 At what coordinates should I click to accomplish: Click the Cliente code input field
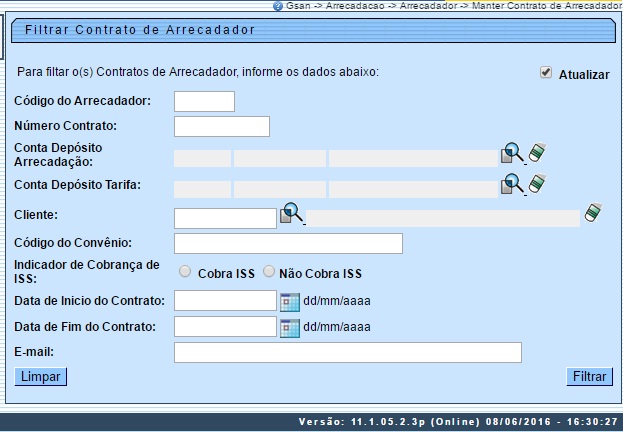[225, 218]
